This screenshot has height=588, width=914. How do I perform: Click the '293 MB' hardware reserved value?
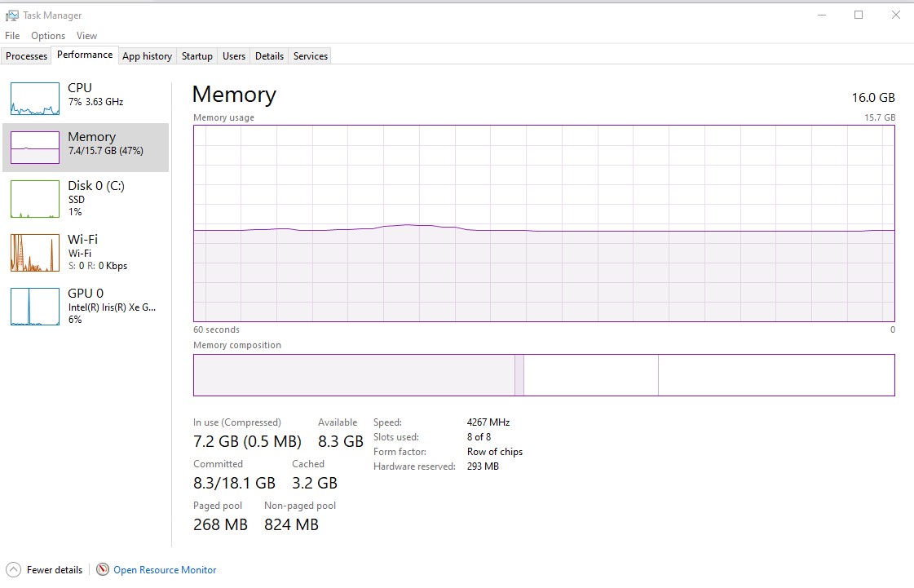[x=483, y=466]
